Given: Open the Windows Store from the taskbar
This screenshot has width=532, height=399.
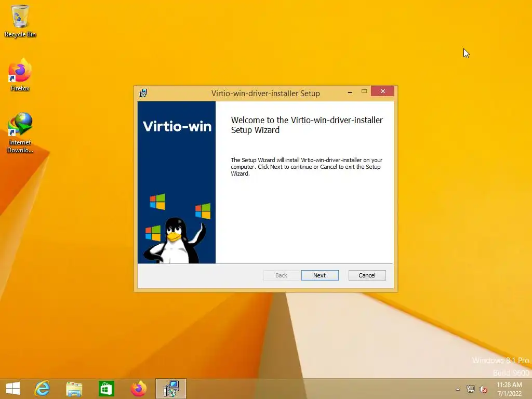Looking at the screenshot, I should [106, 389].
